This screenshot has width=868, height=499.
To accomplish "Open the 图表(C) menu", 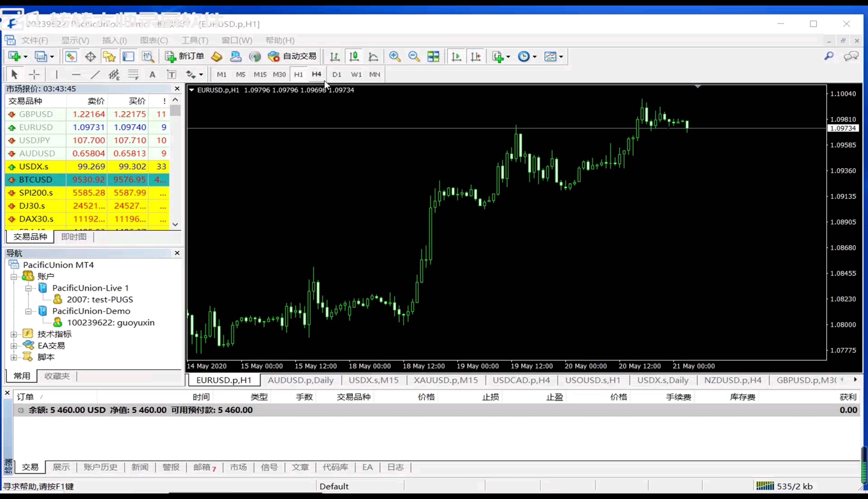I will (154, 40).
